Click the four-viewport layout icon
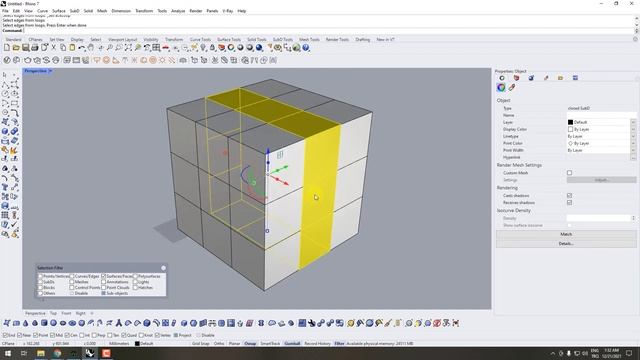This screenshot has width=640, height=360. [156, 48]
